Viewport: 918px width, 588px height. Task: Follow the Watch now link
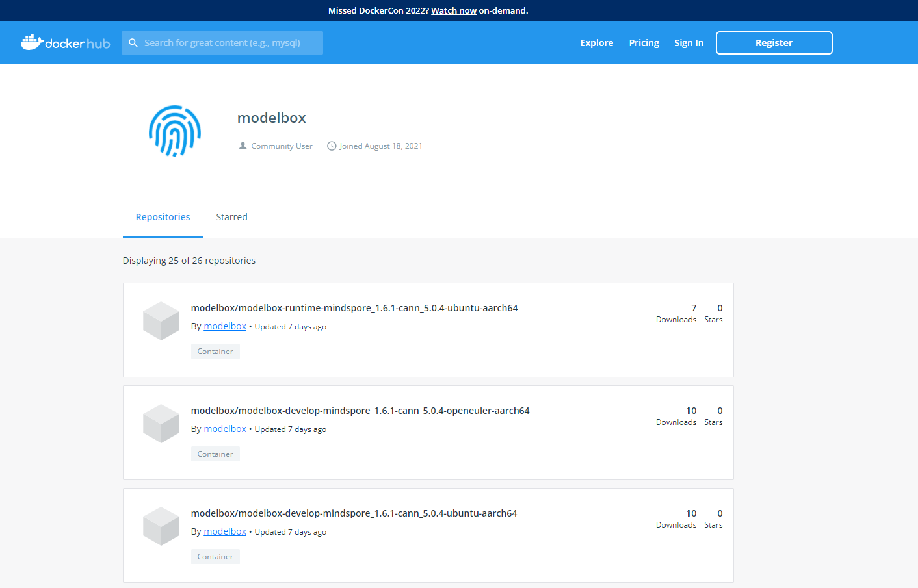pos(454,10)
